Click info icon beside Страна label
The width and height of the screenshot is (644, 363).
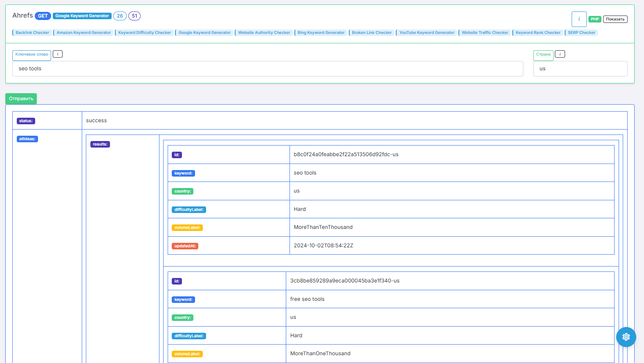click(x=560, y=54)
